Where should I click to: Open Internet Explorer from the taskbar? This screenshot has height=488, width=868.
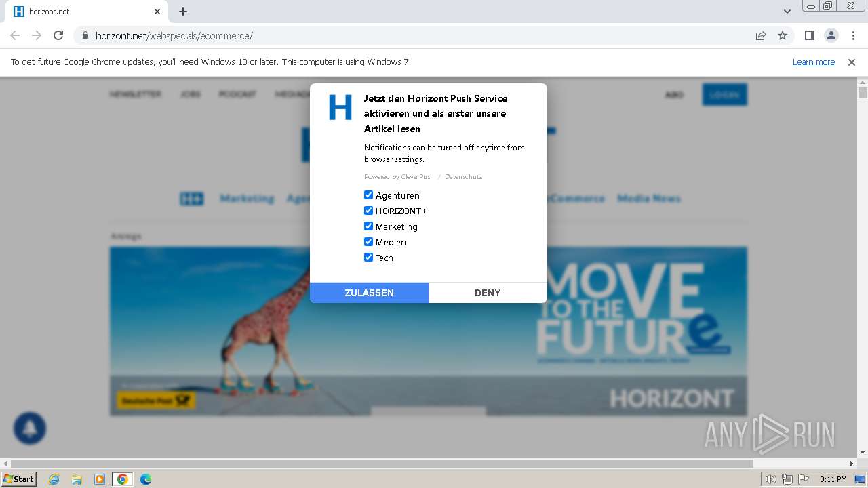pyautogui.click(x=54, y=479)
